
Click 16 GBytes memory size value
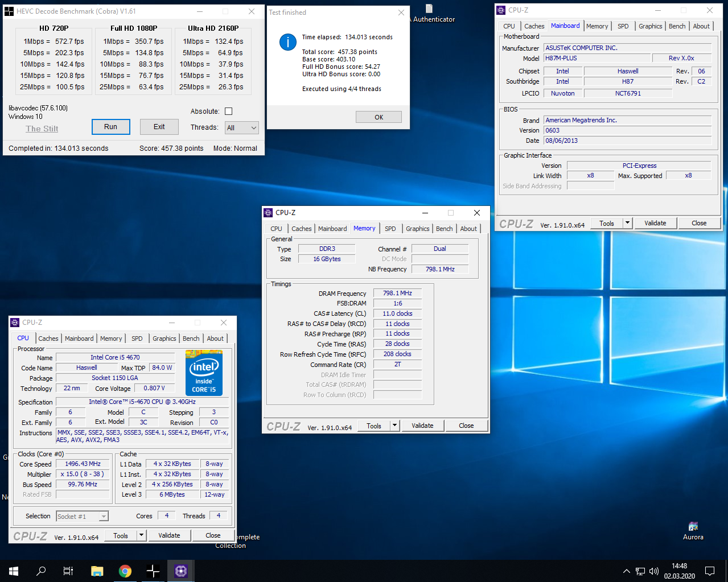tap(327, 259)
